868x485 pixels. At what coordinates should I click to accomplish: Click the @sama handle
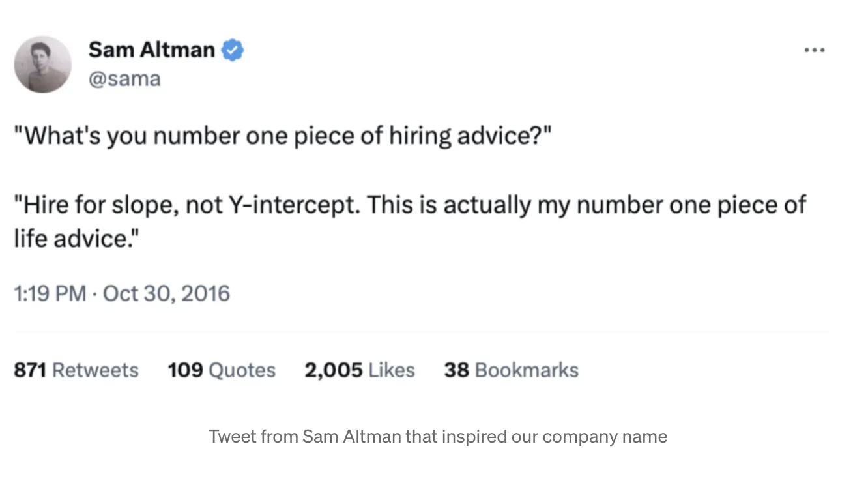point(124,79)
